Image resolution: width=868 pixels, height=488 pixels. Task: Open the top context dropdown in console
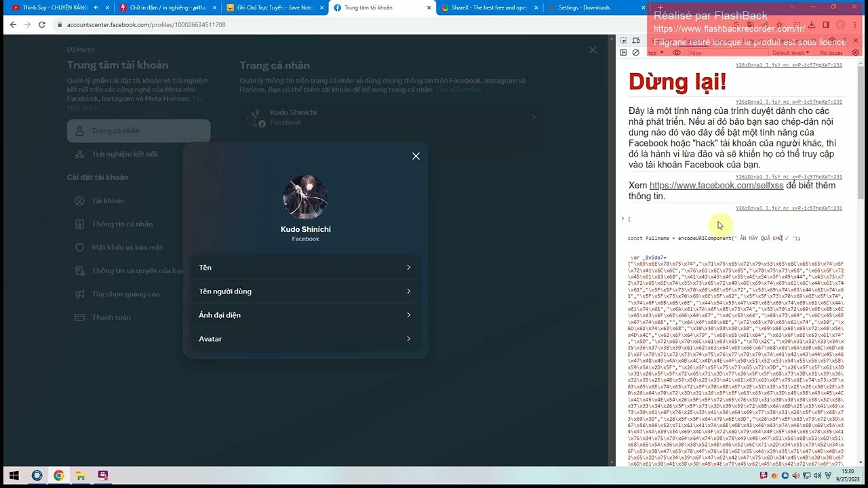tap(656, 52)
